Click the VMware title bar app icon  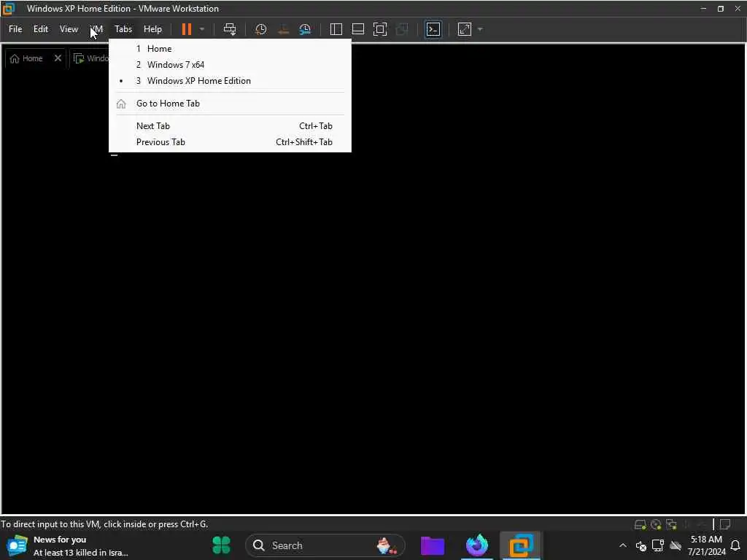pos(9,8)
